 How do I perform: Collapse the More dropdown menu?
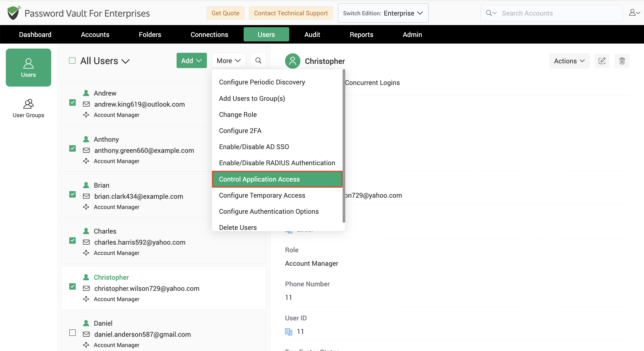coord(229,61)
